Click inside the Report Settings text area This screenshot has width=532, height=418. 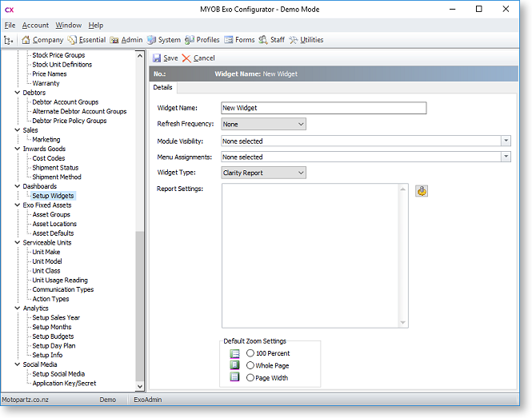click(310, 256)
